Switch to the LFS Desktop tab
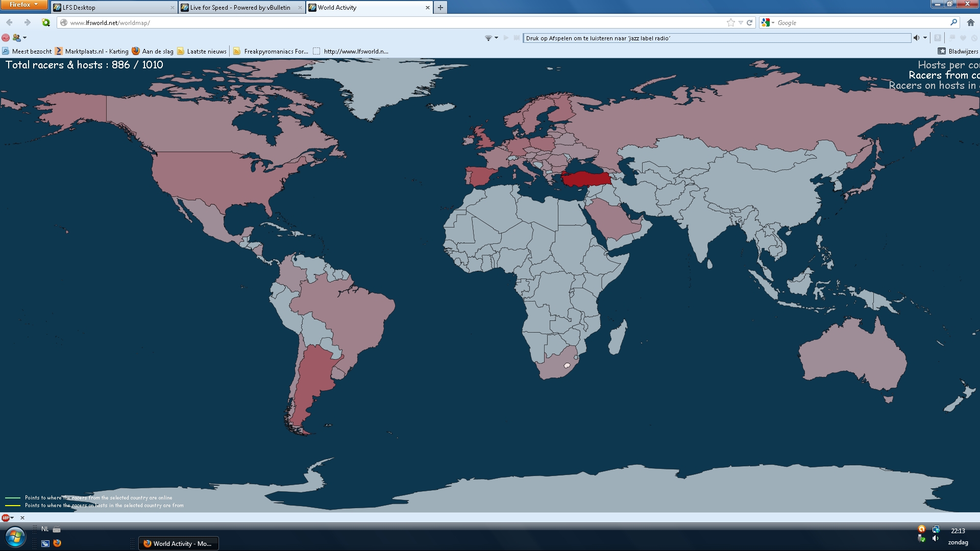 coord(112,8)
